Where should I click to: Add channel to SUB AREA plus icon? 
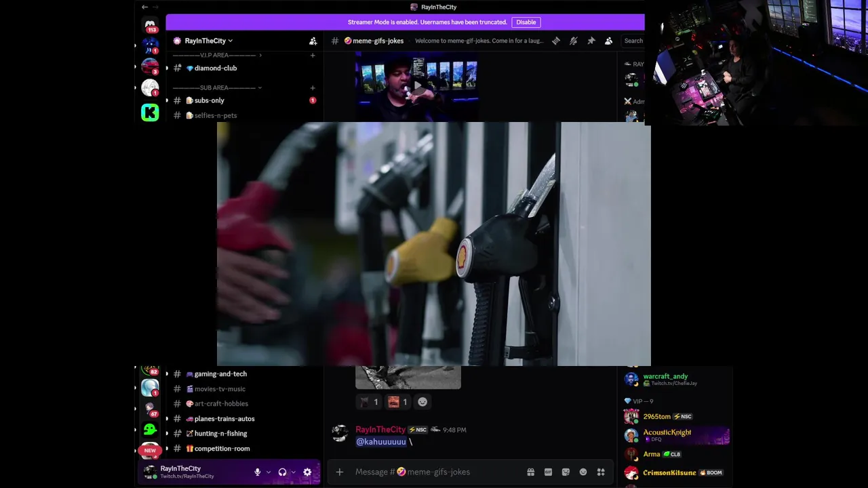(x=313, y=87)
